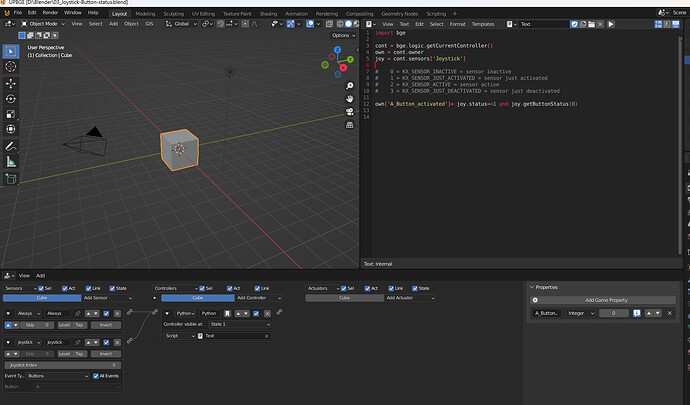Image resolution: width=690 pixels, height=405 pixels.
Task: Disable the Python controller active checkbox
Action: (x=256, y=313)
